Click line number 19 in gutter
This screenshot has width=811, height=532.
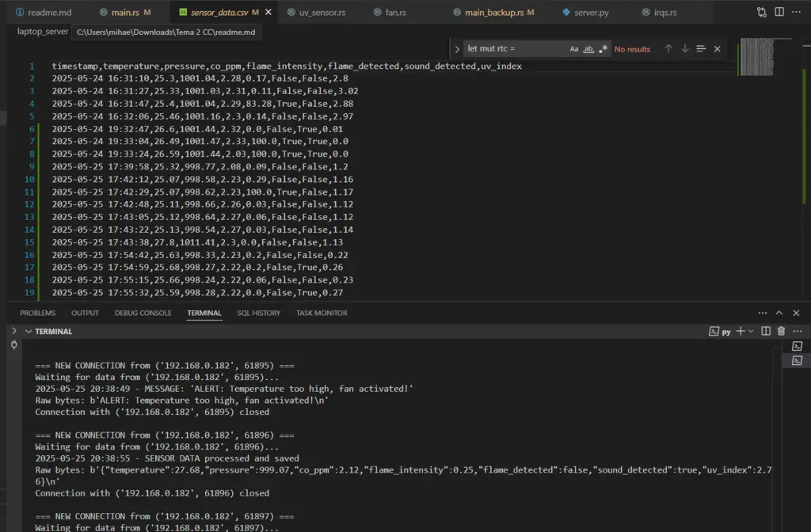point(29,293)
